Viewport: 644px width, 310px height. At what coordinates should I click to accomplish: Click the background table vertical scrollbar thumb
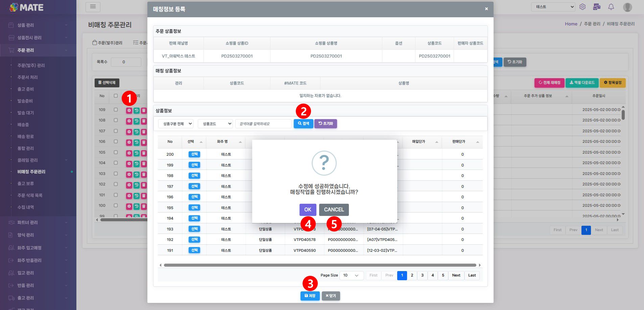[623, 115]
